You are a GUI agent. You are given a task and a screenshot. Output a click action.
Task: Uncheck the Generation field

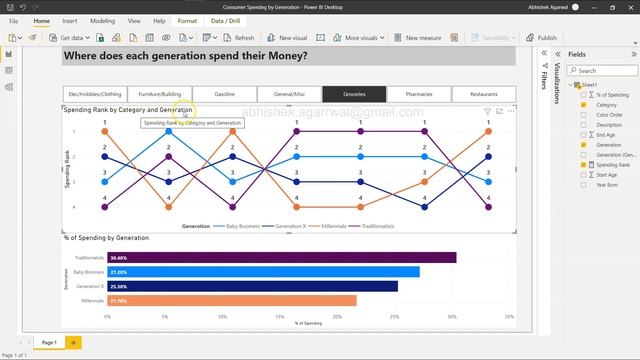tap(583, 145)
